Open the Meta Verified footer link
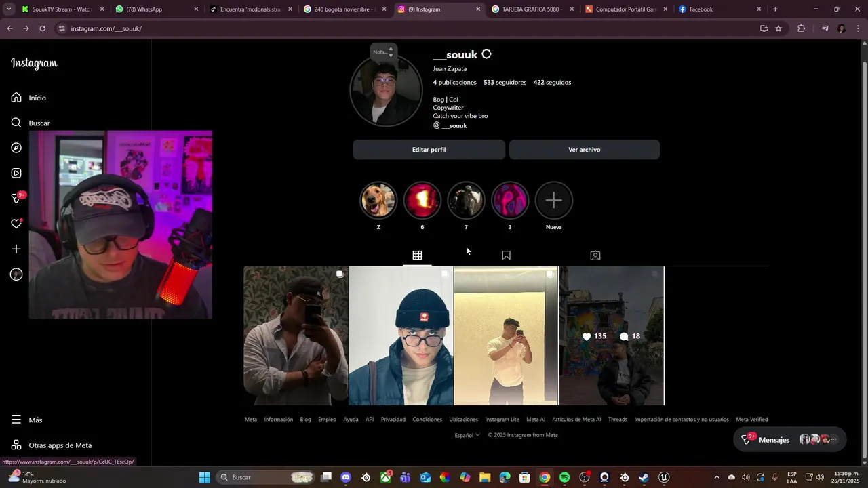This screenshot has height=488, width=868. point(752,420)
